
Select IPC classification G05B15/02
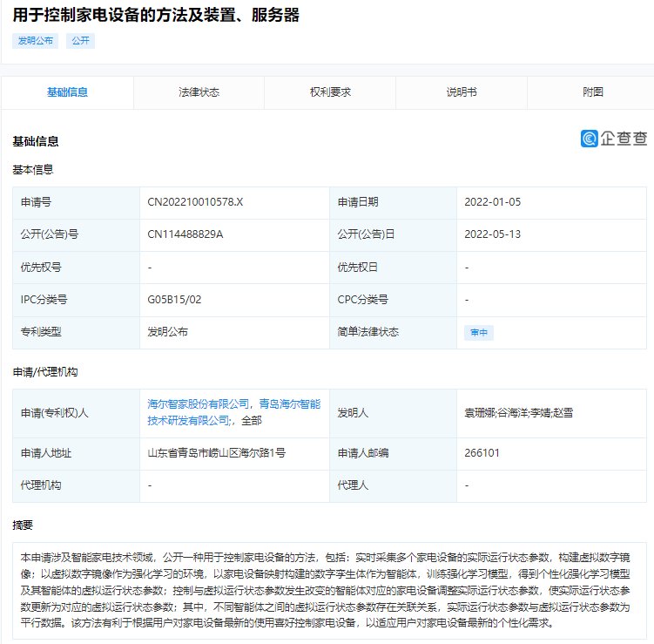[x=174, y=300]
